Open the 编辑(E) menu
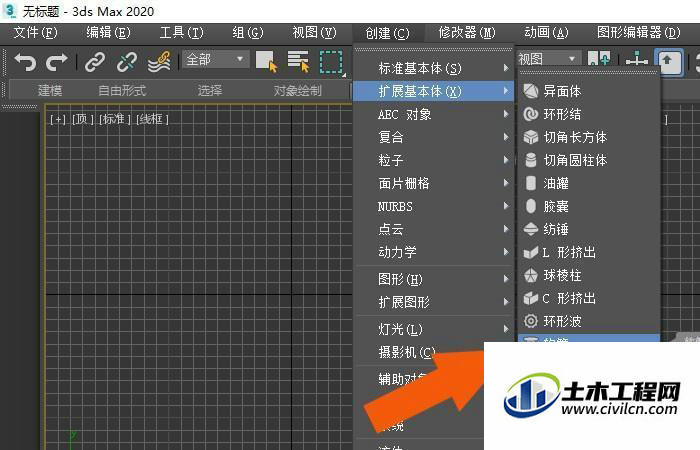The height and width of the screenshot is (450, 700). point(108,33)
